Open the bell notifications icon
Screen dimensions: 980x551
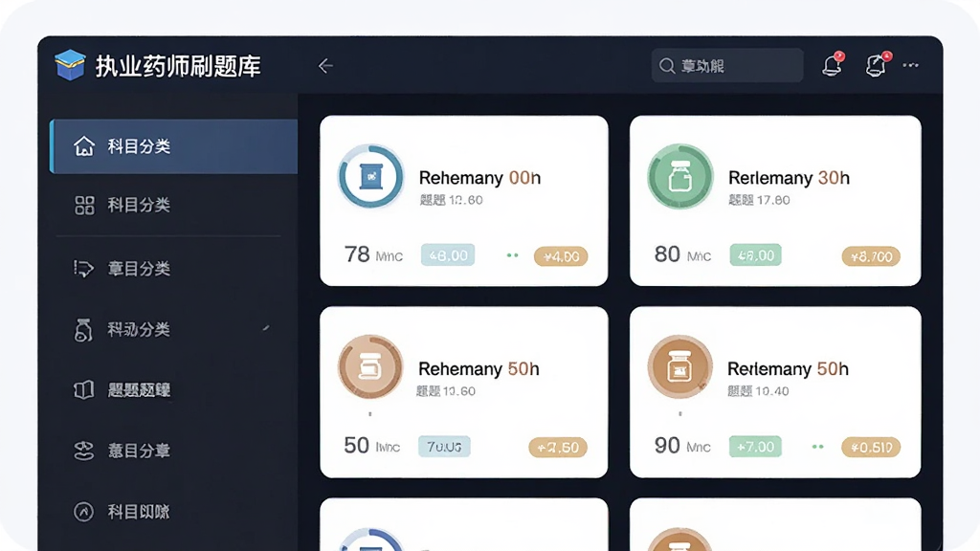click(x=833, y=64)
